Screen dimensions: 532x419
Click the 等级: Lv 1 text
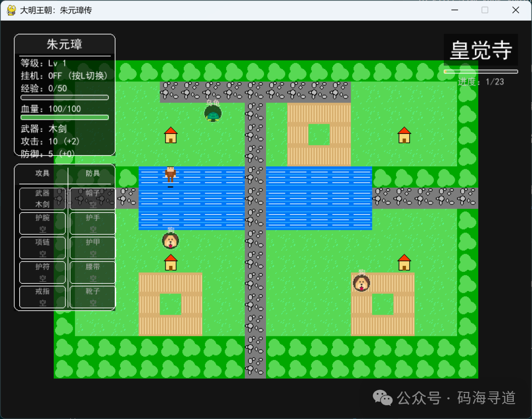click(x=43, y=63)
